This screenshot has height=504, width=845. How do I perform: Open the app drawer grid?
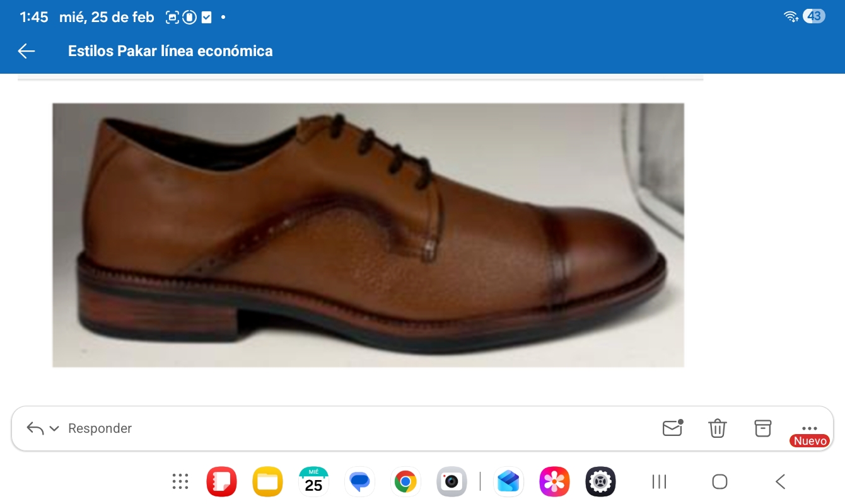pos(180,482)
